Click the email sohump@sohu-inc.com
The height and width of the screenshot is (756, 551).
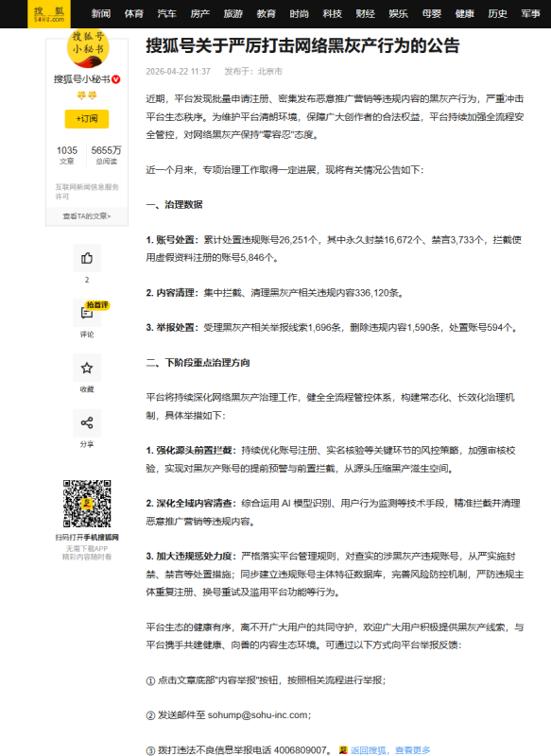pos(257,715)
